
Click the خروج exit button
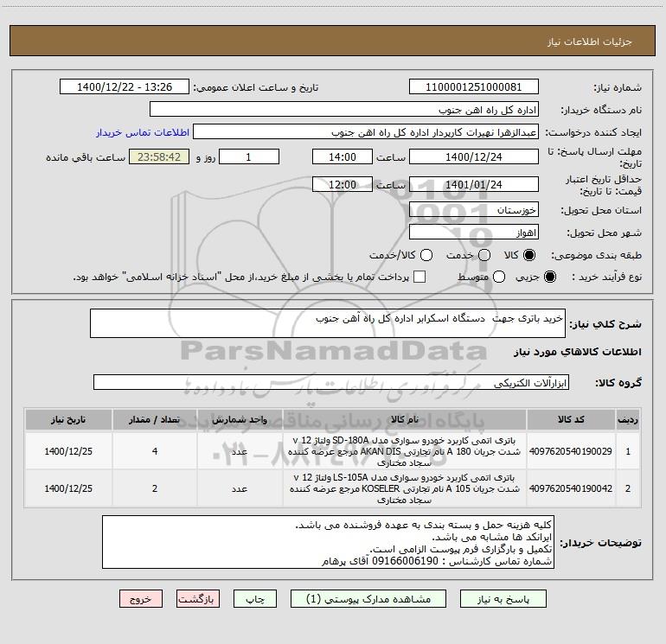tap(141, 599)
